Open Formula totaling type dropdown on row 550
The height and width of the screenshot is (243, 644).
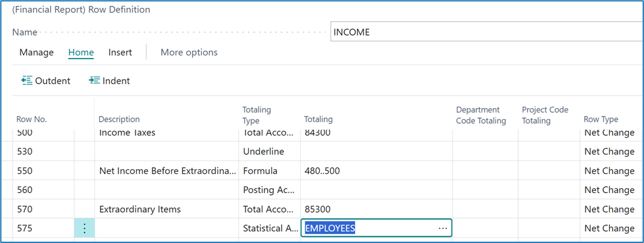pyautogui.click(x=270, y=171)
